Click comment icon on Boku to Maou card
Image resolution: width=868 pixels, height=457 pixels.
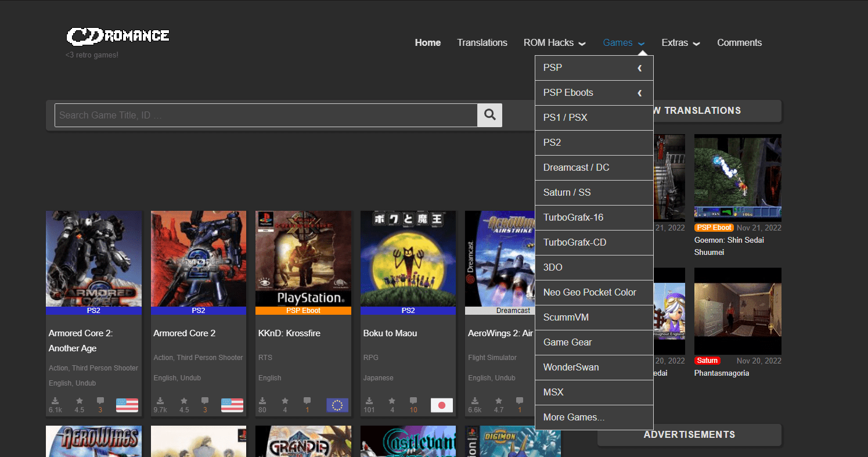pyautogui.click(x=413, y=401)
